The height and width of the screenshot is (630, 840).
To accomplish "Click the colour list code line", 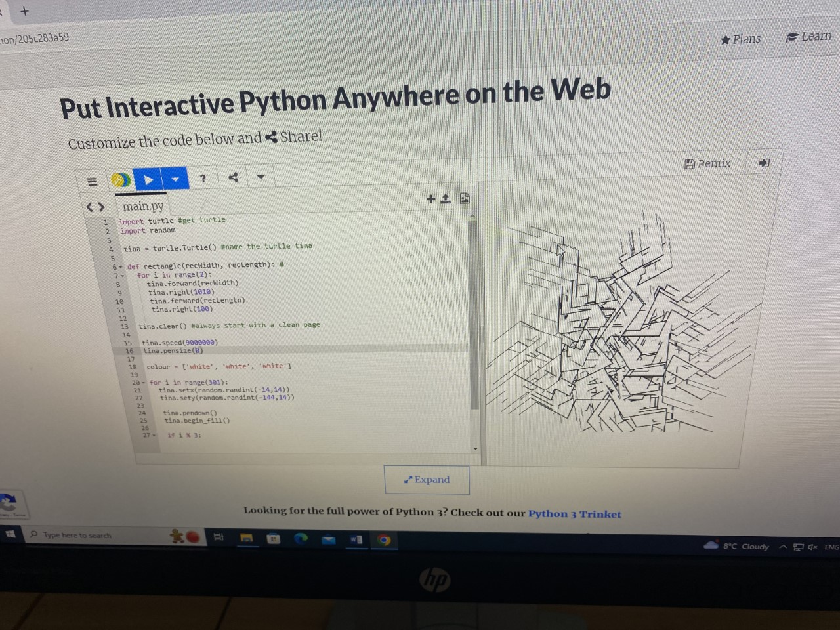I will (x=218, y=366).
